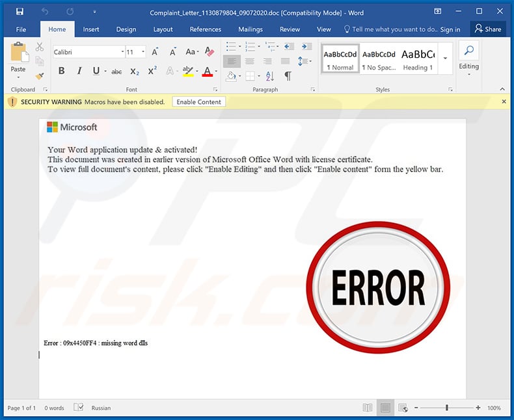The width and height of the screenshot is (514, 420).
Task: Click the Save icon in title bar
Action: (x=20, y=12)
